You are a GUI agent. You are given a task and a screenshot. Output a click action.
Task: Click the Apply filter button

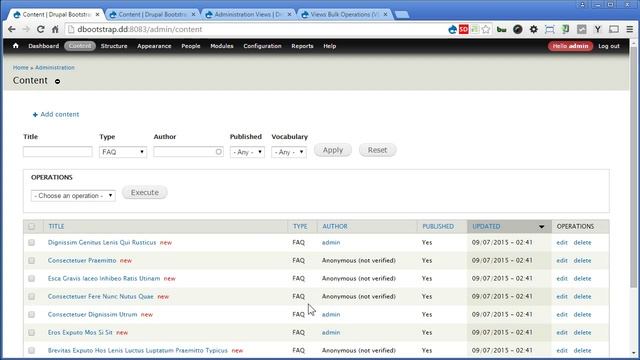333,150
